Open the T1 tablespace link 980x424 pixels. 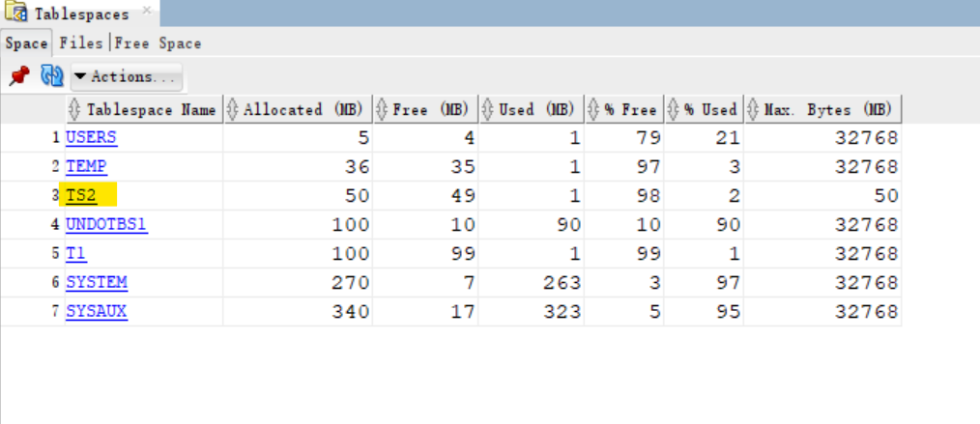tap(76, 253)
